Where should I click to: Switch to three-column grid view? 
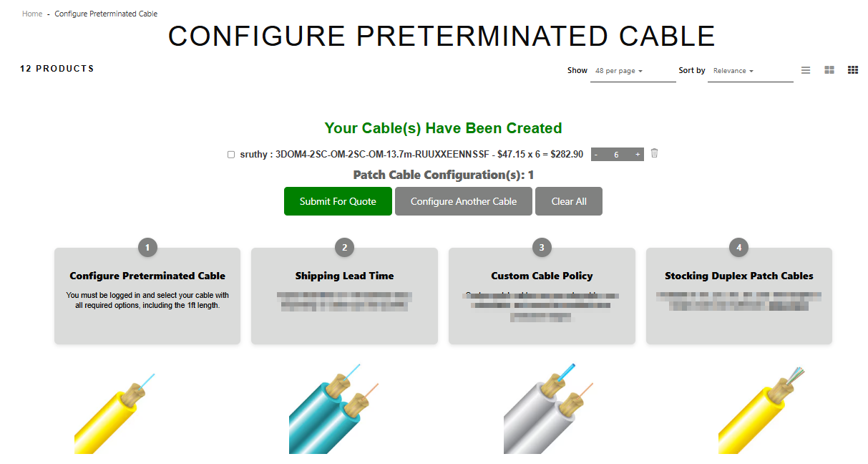tap(853, 70)
